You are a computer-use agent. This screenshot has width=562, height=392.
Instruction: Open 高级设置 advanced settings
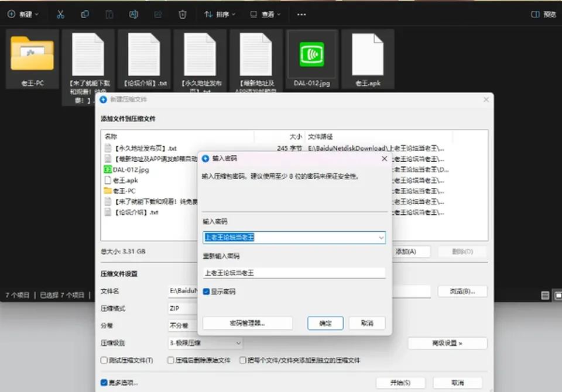point(447,343)
